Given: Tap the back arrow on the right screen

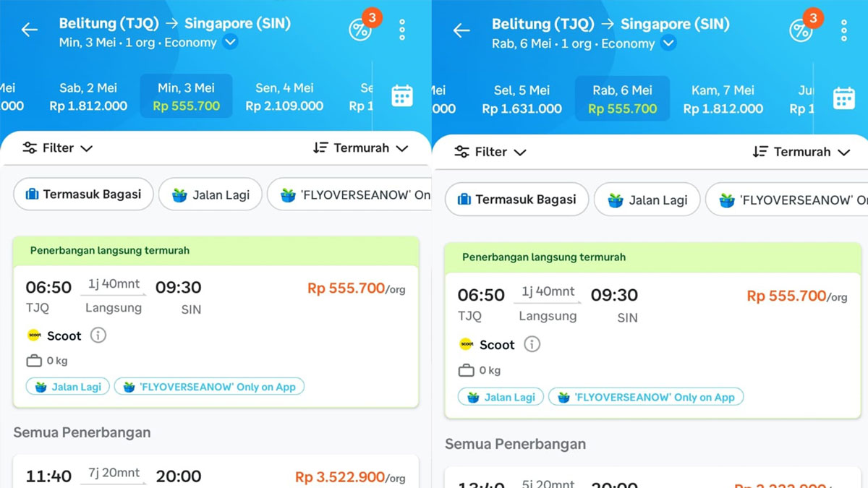Looking at the screenshot, I should (x=461, y=30).
